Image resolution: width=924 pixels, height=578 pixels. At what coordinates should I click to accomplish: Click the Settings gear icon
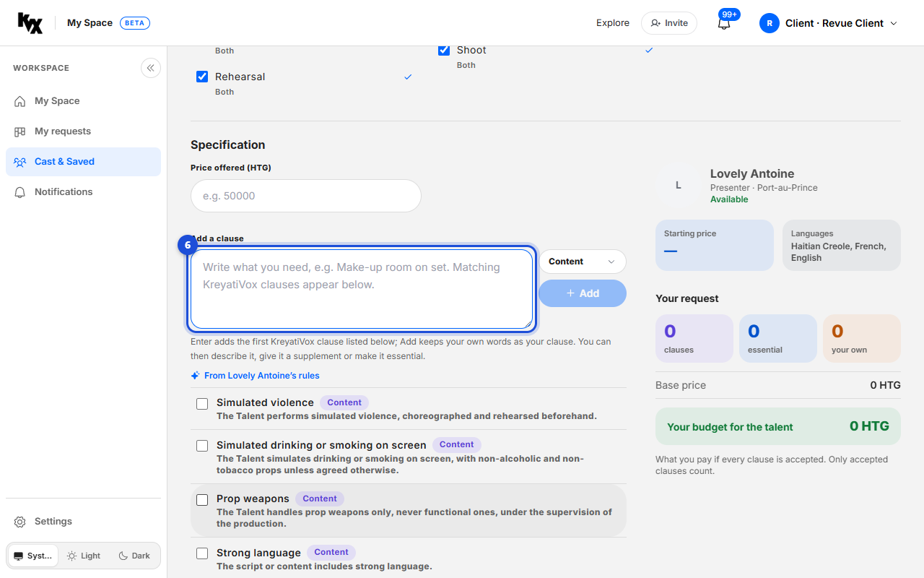(20, 522)
